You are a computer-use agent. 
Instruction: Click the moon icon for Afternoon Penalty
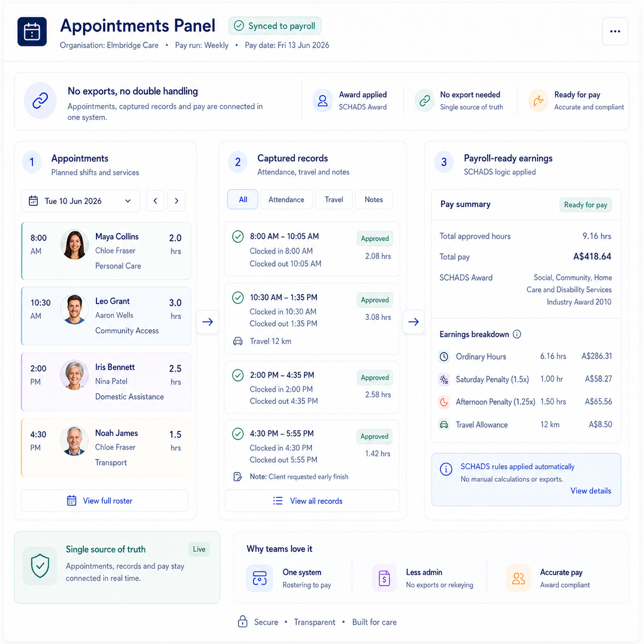[x=444, y=402]
